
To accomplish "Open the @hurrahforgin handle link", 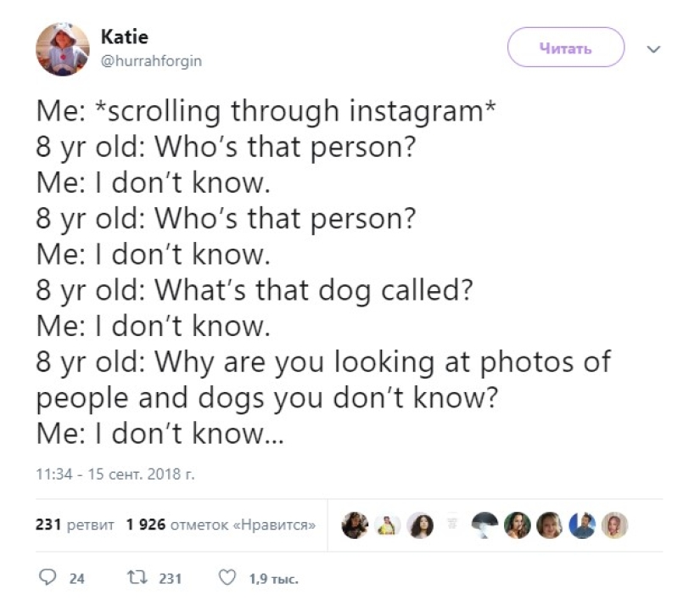I will pyautogui.click(x=151, y=61).
